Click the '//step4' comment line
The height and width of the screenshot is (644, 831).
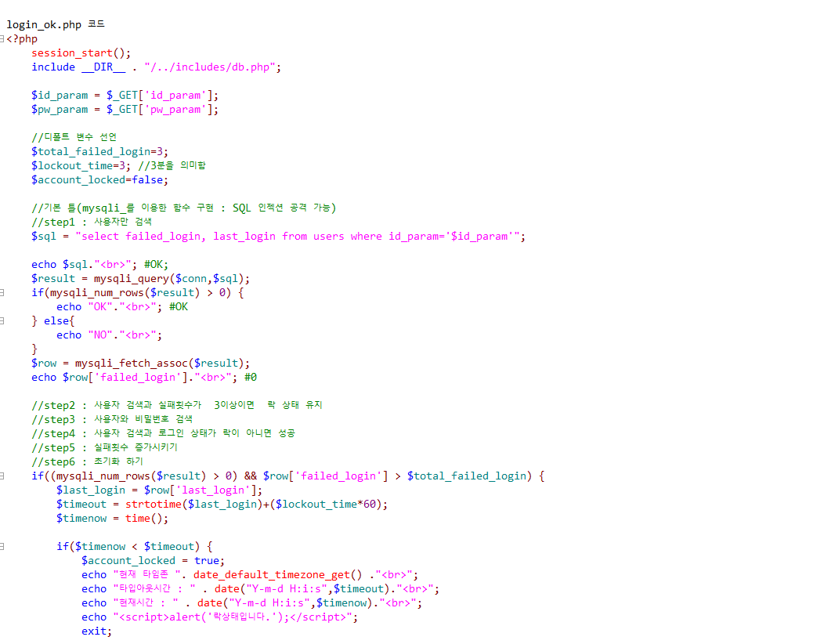pos(163,433)
